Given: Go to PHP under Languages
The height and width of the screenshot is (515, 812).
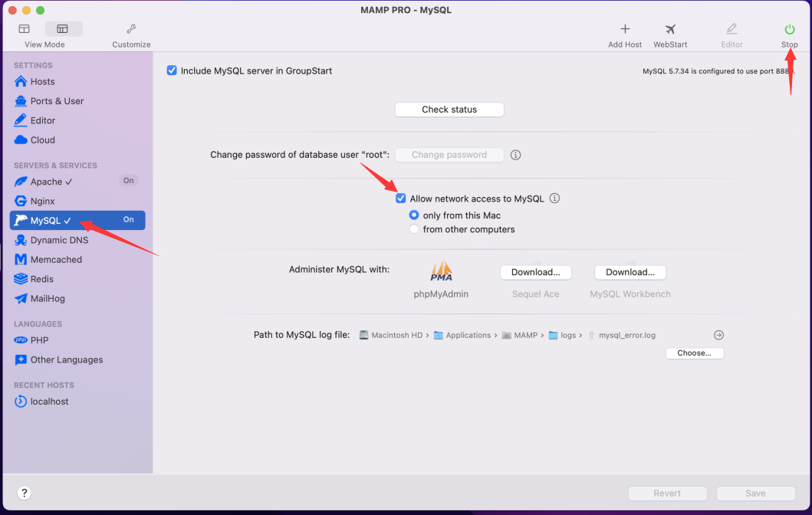Looking at the screenshot, I should (x=39, y=340).
